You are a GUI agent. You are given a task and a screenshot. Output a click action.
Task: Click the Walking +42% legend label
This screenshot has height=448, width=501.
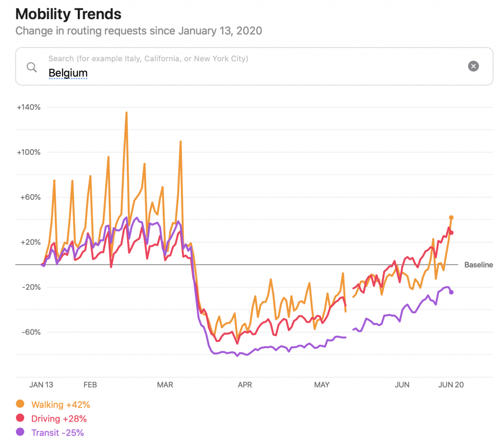(x=61, y=405)
